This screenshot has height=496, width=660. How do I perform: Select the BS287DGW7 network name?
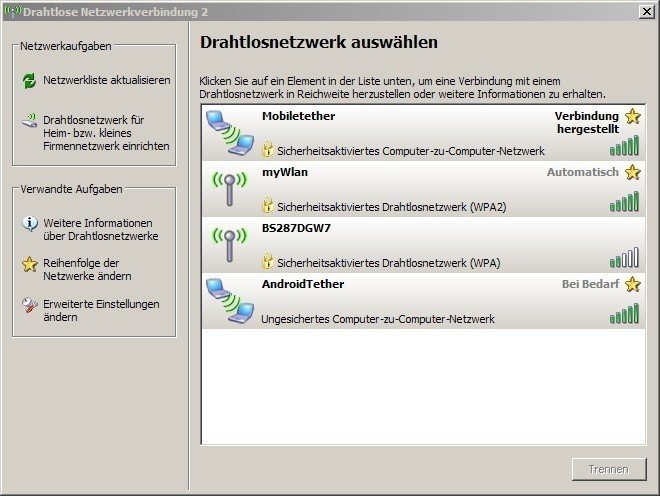[x=296, y=228]
